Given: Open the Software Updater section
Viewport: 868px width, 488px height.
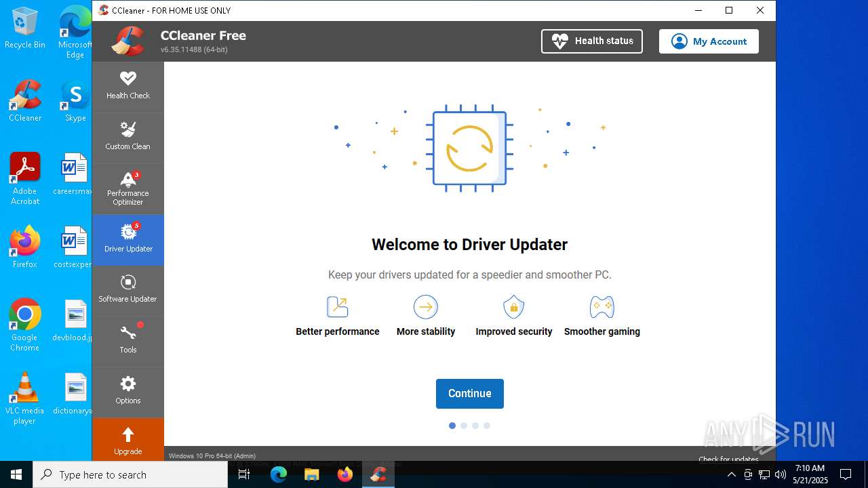Looking at the screenshot, I should [127, 290].
